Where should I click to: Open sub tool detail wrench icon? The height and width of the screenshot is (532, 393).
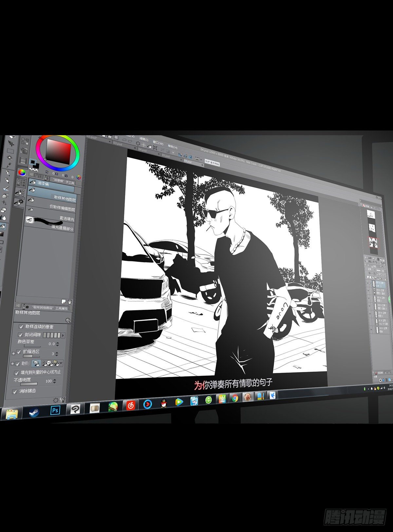click(x=63, y=399)
